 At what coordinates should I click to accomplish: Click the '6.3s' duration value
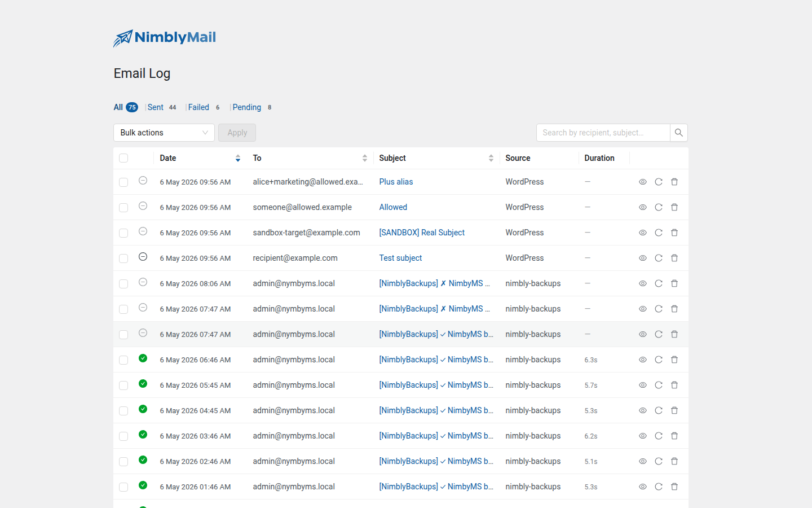tap(590, 360)
